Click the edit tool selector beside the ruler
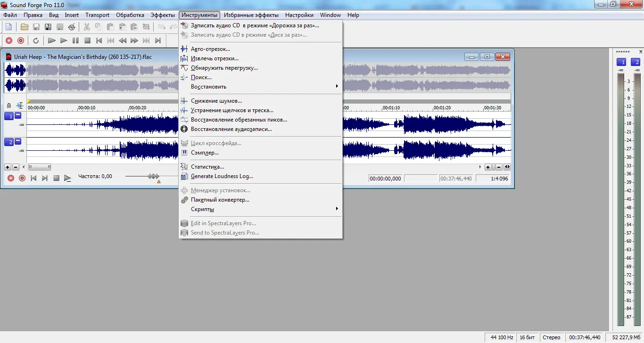This screenshot has width=644, height=343. click(x=20, y=106)
